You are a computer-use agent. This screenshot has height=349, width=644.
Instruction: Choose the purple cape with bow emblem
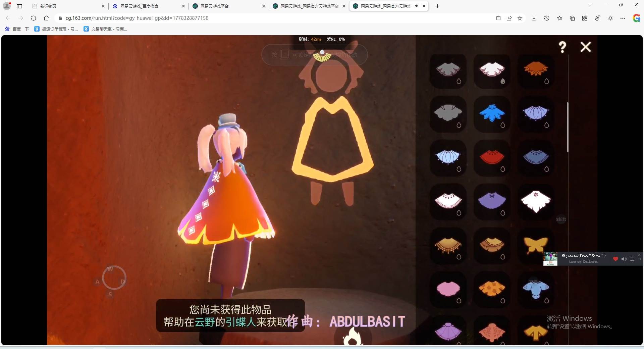(x=492, y=202)
